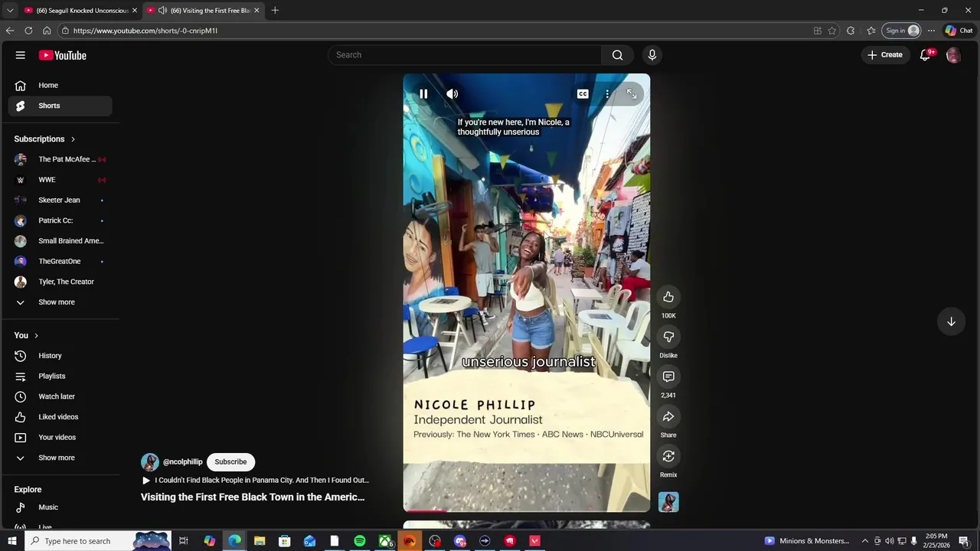Toggle closed captions on the Short
Viewport: 980px width, 551px height.
583,94
